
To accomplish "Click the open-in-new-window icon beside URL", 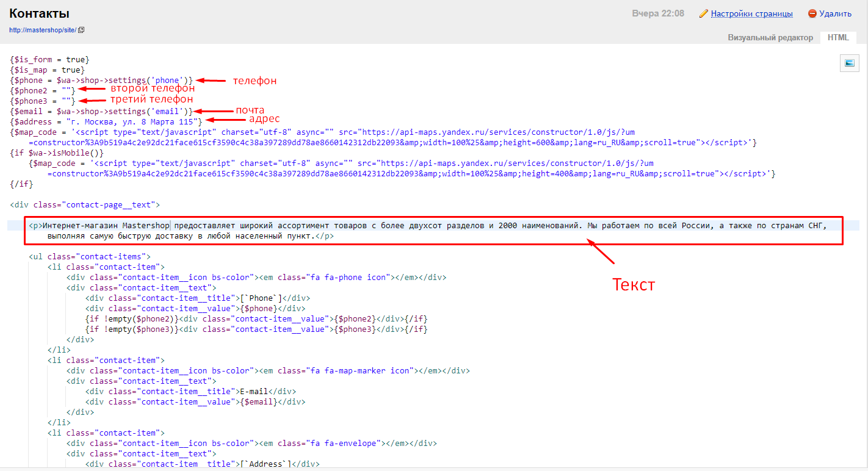I will point(81,30).
